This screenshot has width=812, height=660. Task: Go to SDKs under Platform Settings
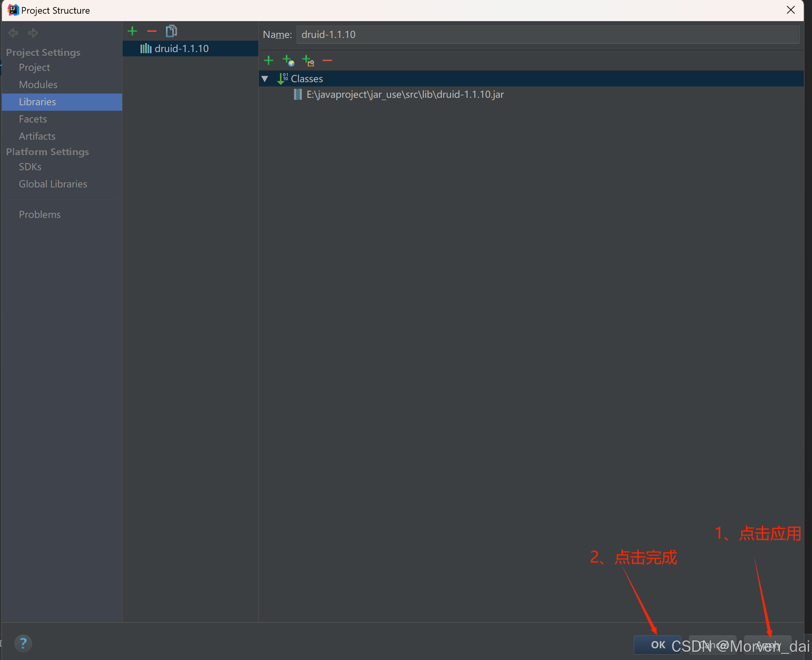[x=30, y=167]
